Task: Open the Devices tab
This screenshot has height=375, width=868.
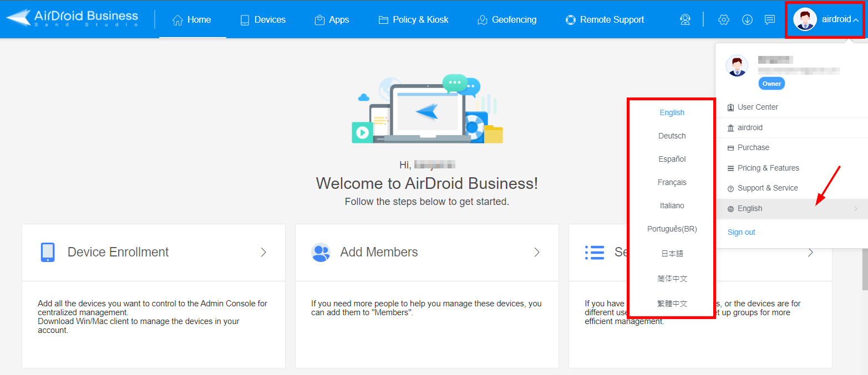Action: (263, 19)
